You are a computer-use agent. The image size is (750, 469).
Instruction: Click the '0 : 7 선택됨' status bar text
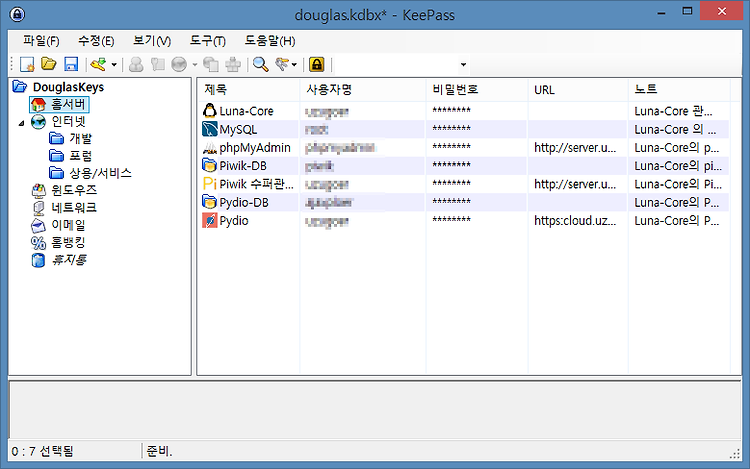42,451
